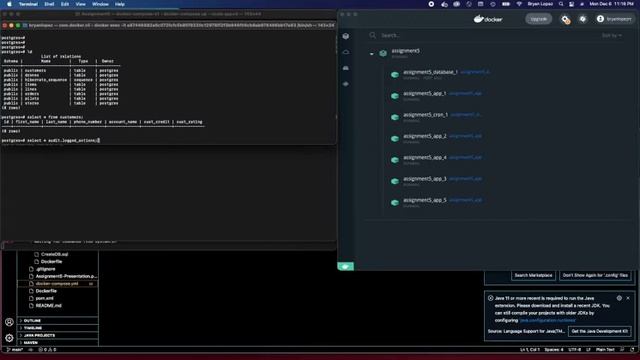Image resolution: width=640 pixels, height=360 pixels.
Task: Open the Edit menu
Action: point(65,4)
